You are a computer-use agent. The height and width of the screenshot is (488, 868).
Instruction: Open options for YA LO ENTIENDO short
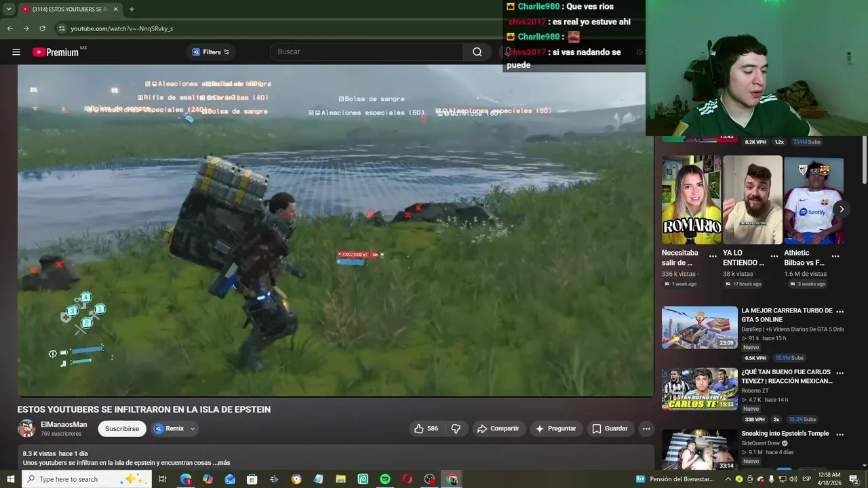coord(774,256)
